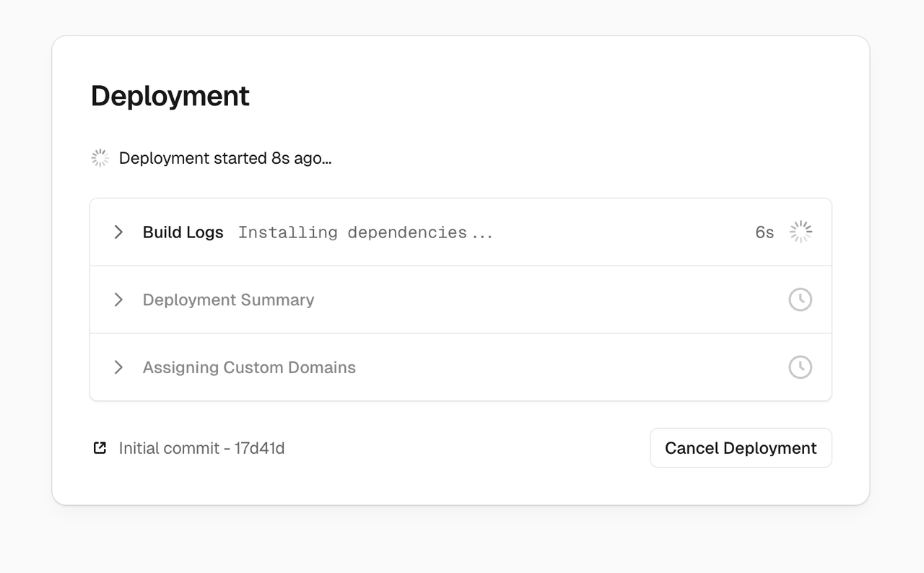Select the Deployment Summary label
Viewport: 924px width, 573px height.
228,299
